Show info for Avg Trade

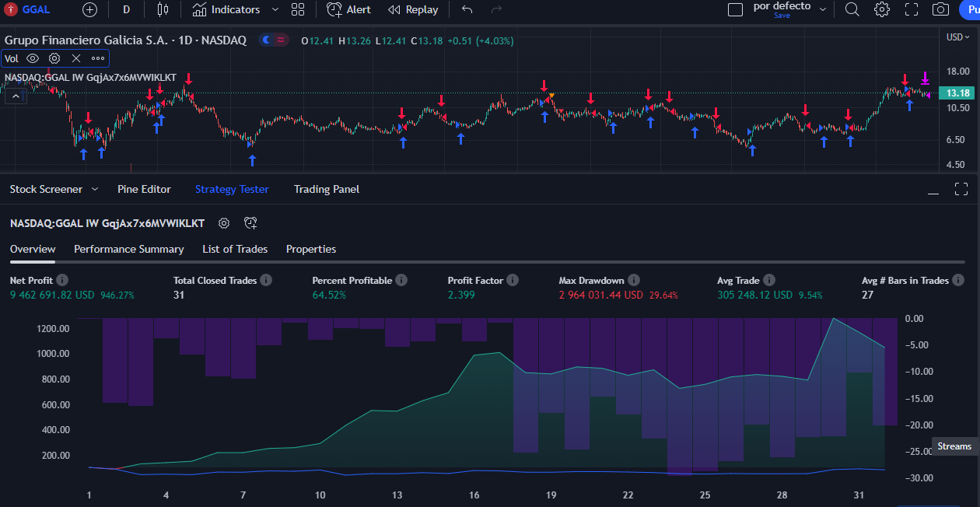[768, 280]
